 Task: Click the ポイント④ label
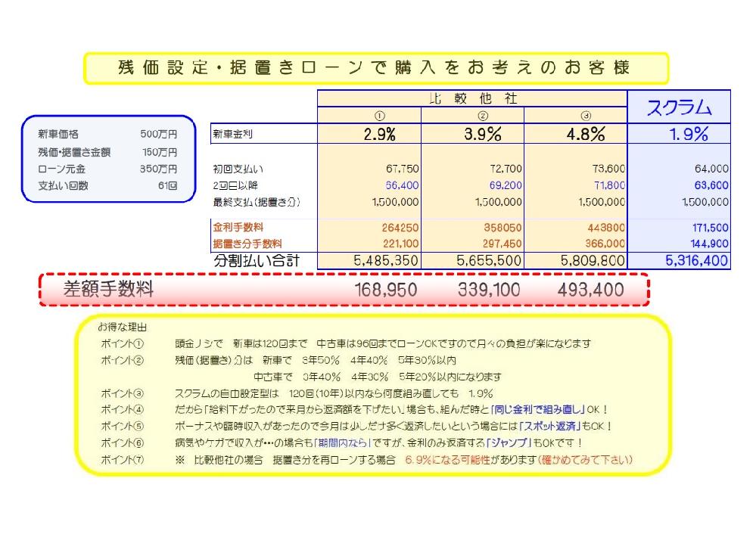coord(122,410)
